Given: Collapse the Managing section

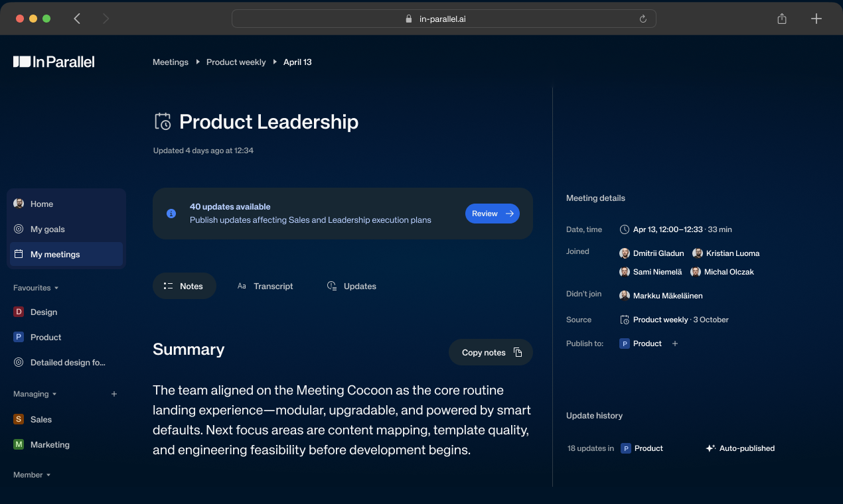Looking at the screenshot, I should pos(35,394).
